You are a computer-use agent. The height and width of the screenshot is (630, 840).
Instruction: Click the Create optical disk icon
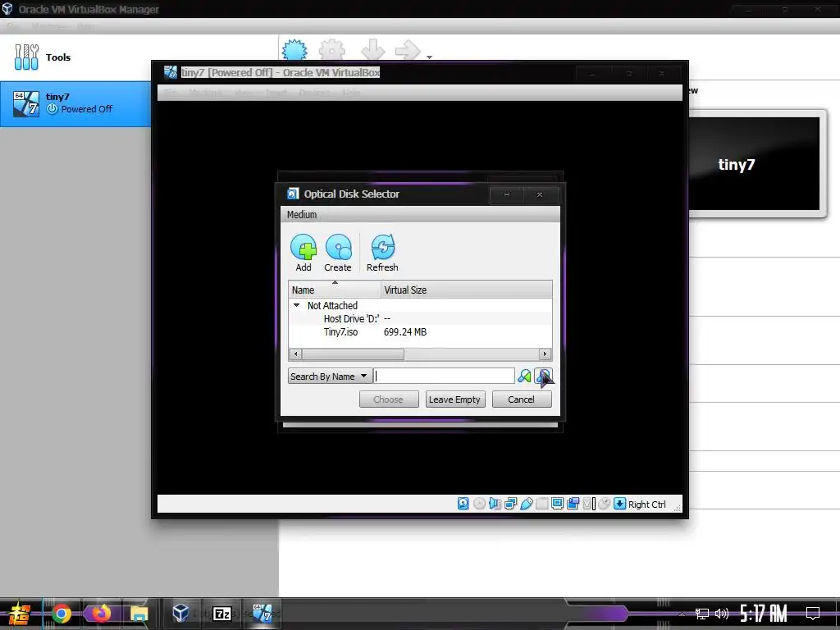(338, 253)
